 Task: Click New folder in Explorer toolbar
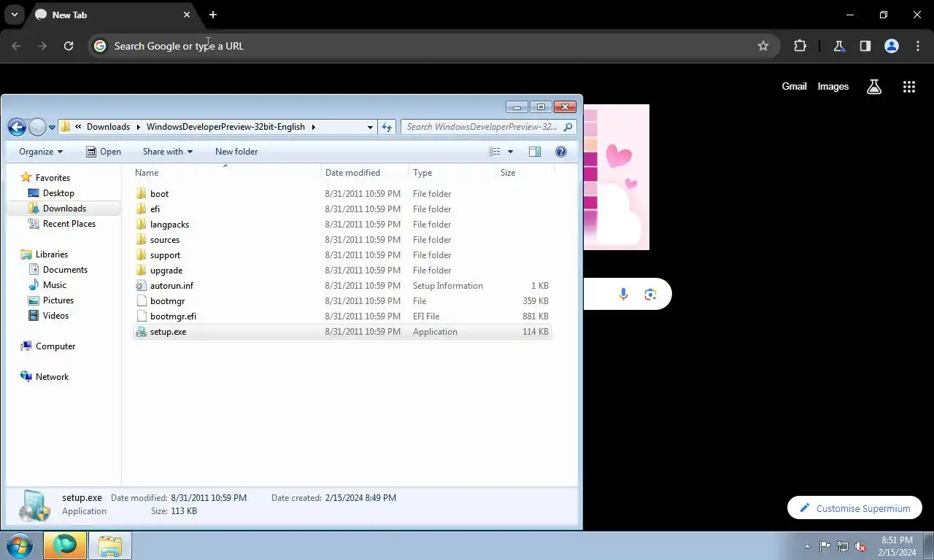[236, 152]
